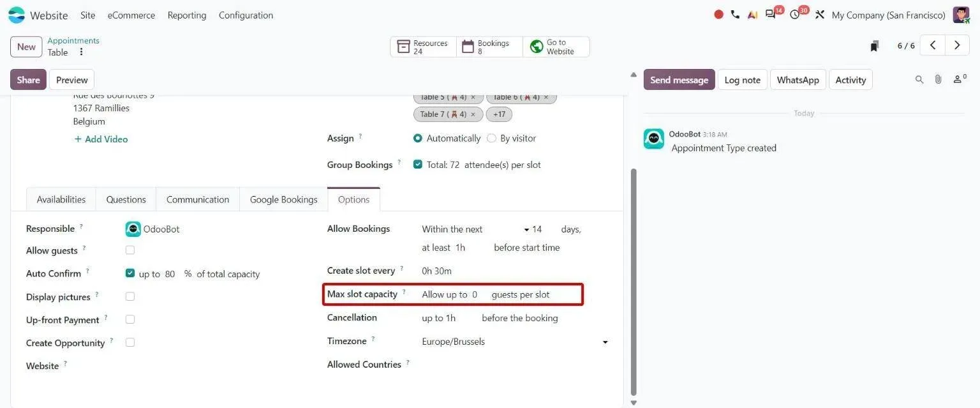Click the WhatsApp button
Image resolution: width=980 pixels, height=408 pixels.
(x=798, y=80)
